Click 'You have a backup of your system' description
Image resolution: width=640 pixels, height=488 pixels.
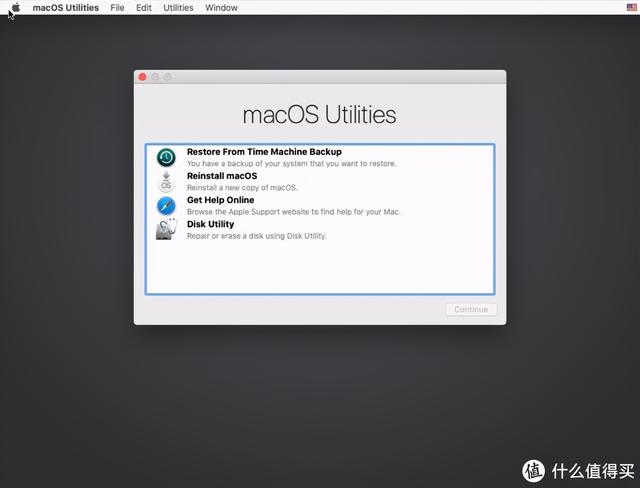[x=291, y=164]
